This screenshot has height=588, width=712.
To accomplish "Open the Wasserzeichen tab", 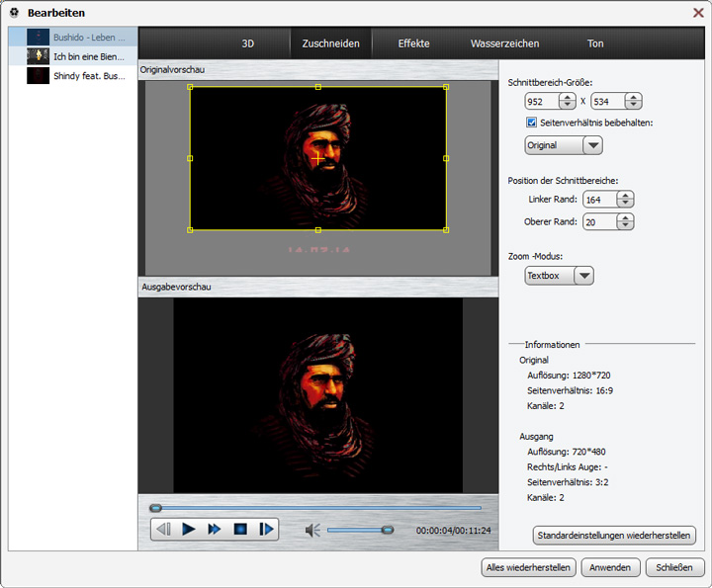I will pos(504,43).
